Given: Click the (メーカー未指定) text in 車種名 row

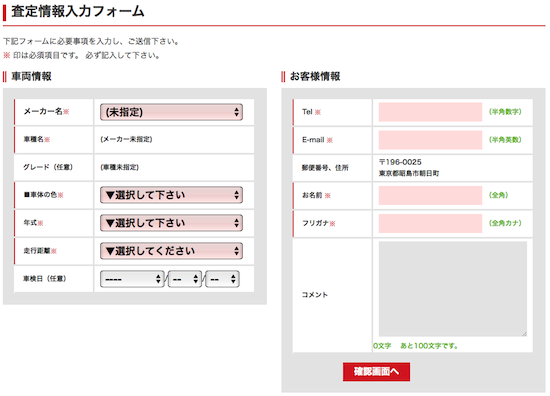Looking at the screenshot, I should (x=126, y=140).
